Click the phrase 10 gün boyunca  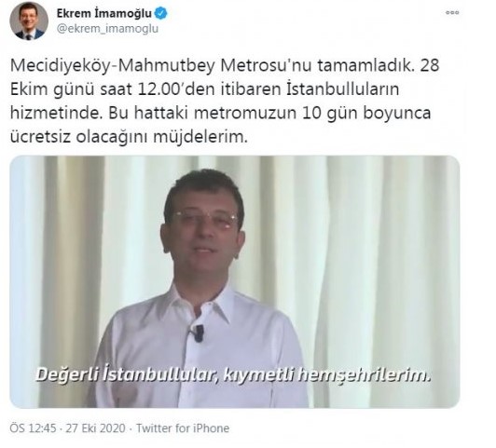point(366,114)
